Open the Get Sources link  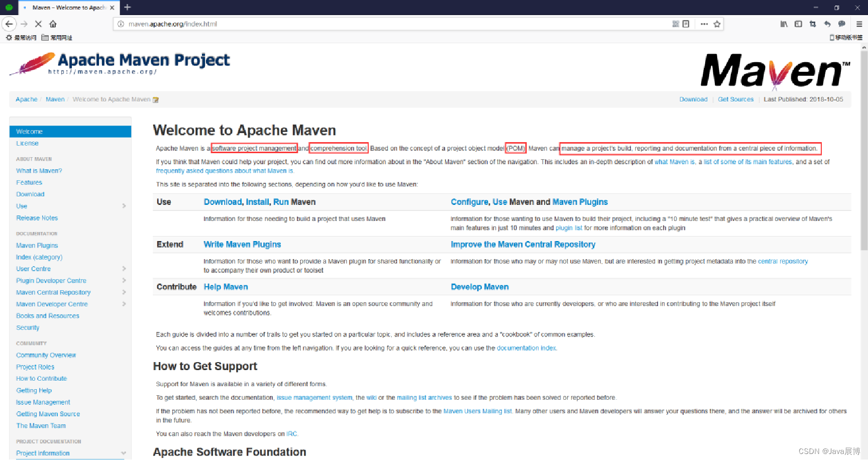(x=735, y=99)
